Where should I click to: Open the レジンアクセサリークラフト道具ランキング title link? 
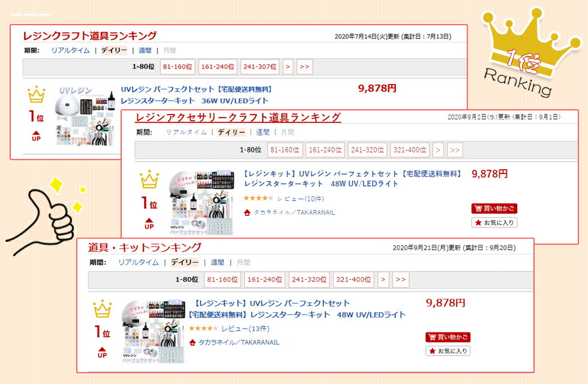(238, 118)
